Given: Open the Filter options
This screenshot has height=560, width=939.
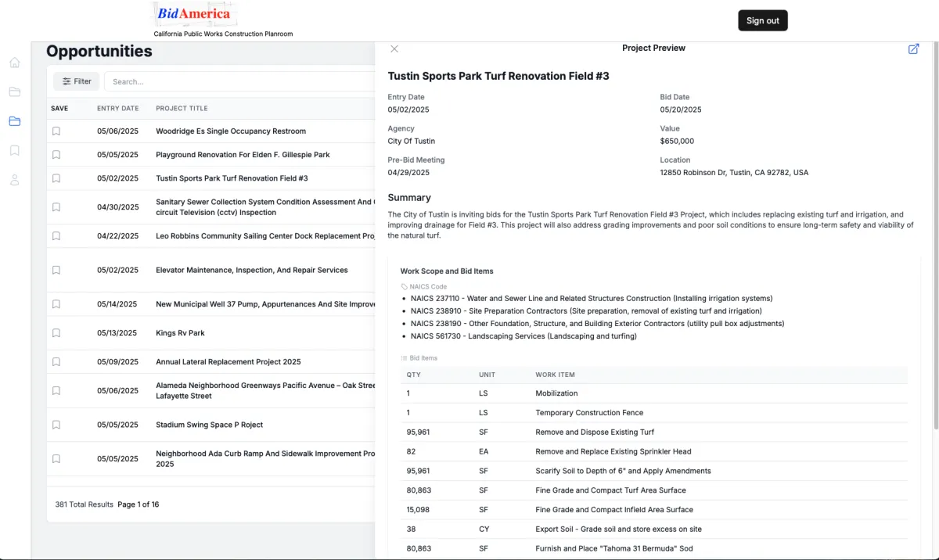Looking at the screenshot, I should point(77,81).
